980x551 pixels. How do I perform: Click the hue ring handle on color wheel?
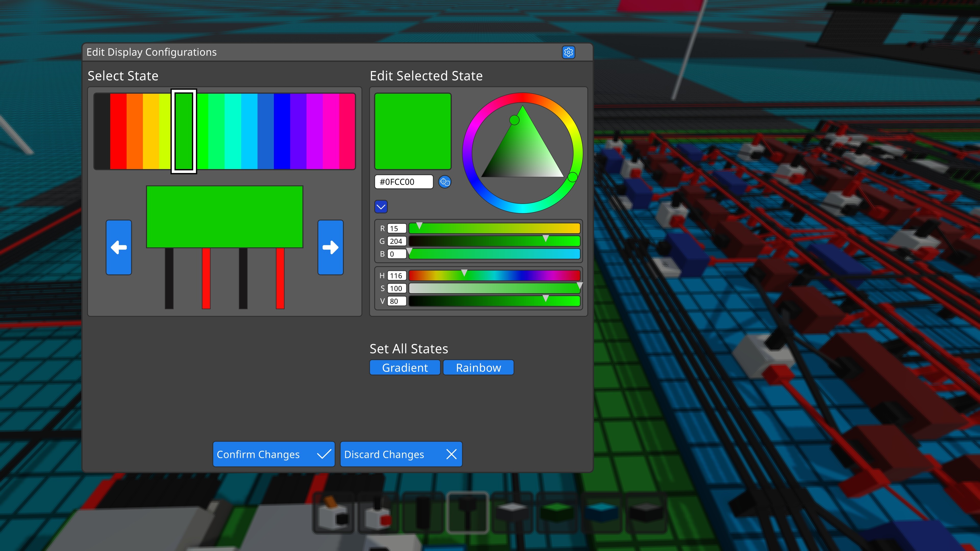click(572, 177)
